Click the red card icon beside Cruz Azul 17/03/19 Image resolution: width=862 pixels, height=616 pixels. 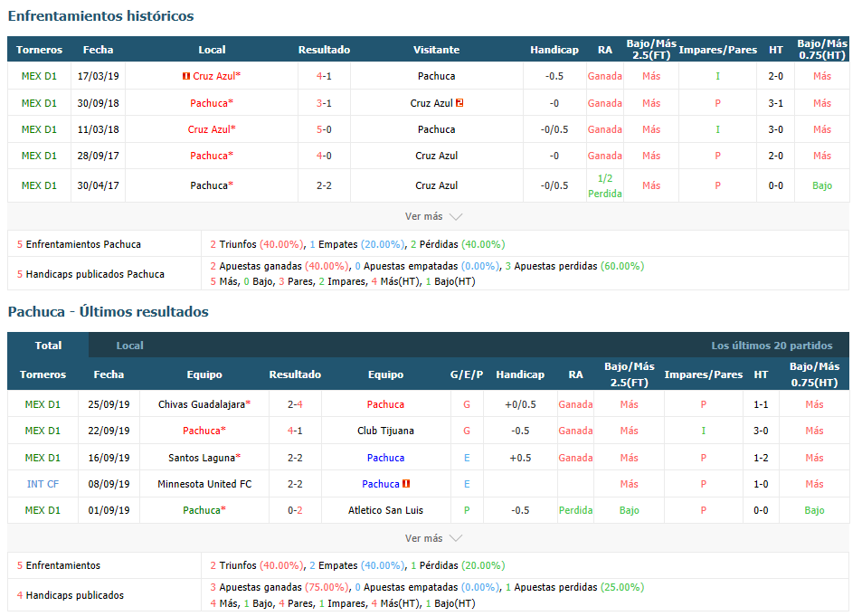(x=186, y=77)
